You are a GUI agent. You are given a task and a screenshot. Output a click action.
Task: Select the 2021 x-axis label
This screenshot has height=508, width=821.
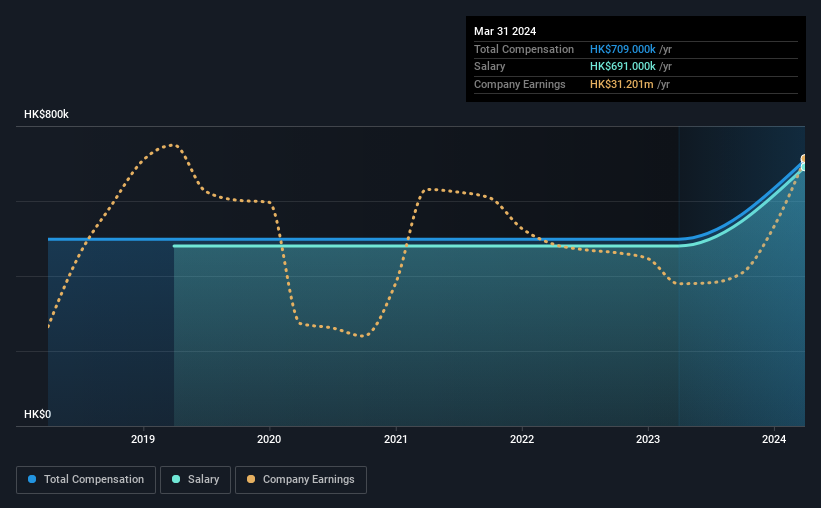(x=395, y=439)
